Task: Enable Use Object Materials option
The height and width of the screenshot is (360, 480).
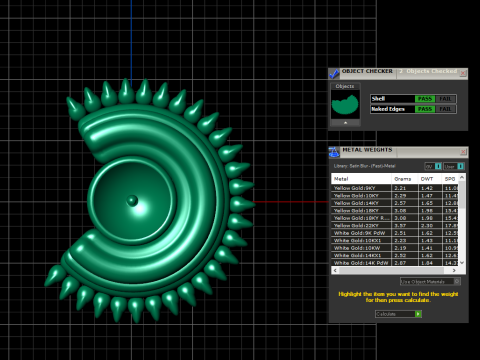Action: [430, 282]
